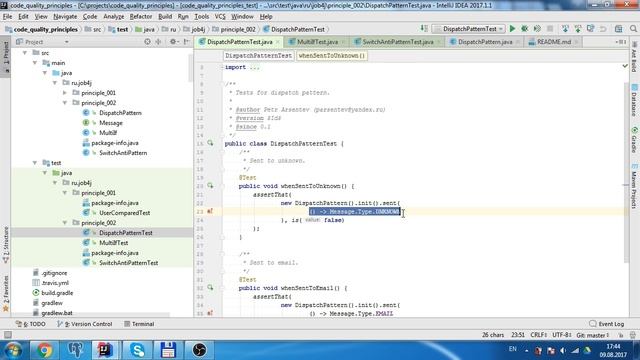Click Git: master branch widget
Viewport: 640px width, 360px height.
point(592,335)
